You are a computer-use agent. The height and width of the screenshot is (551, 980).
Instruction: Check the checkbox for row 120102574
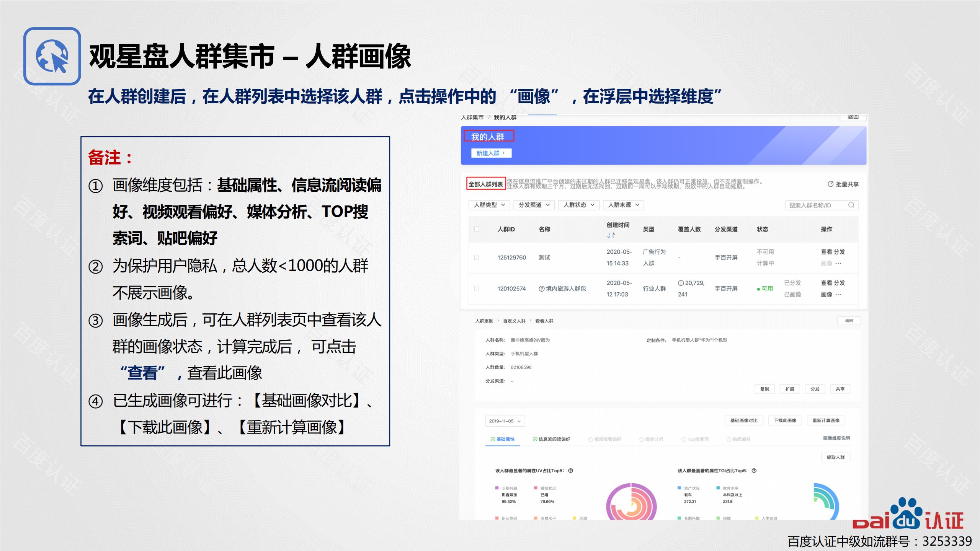[x=477, y=289]
